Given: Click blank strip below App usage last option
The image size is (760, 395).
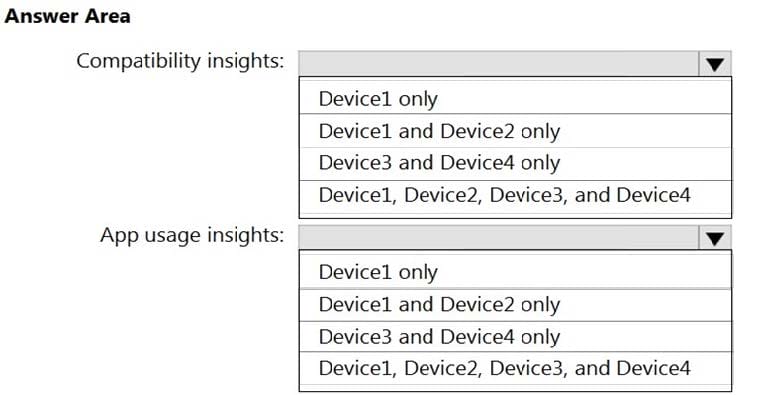Looking at the screenshot, I should (x=515, y=388).
